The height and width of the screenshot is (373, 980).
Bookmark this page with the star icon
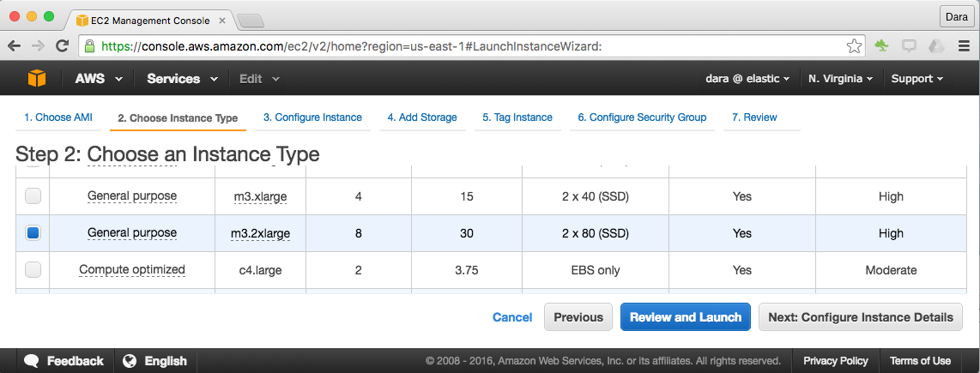click(x=854, y=46)
